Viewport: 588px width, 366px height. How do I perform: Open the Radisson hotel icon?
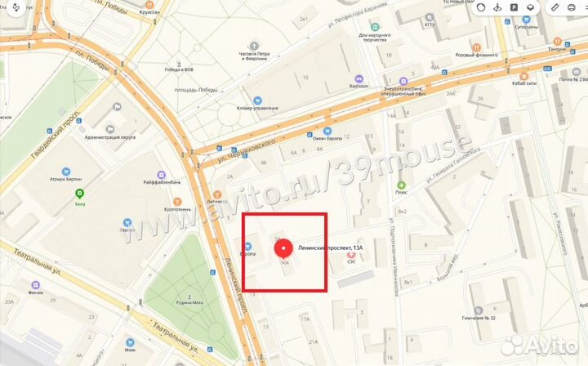(359, 78)
